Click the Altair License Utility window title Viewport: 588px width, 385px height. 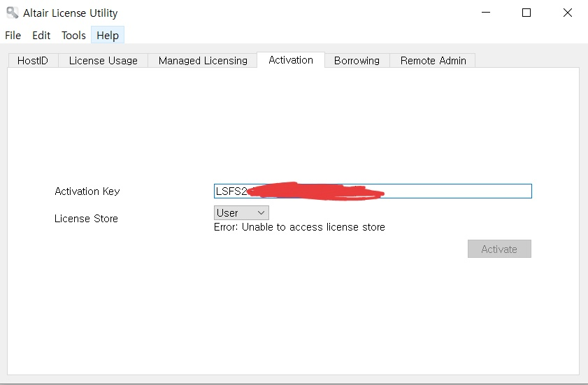(71, 13)
